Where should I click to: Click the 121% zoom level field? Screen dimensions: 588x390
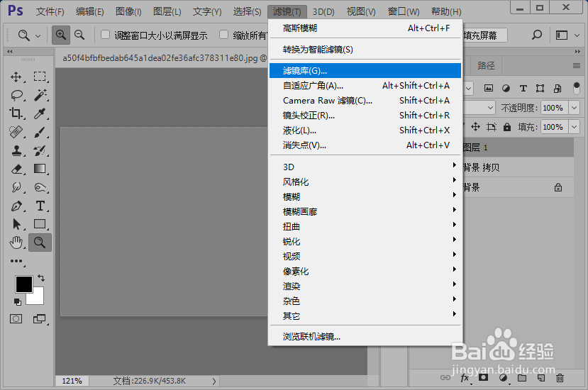[72, 381]
